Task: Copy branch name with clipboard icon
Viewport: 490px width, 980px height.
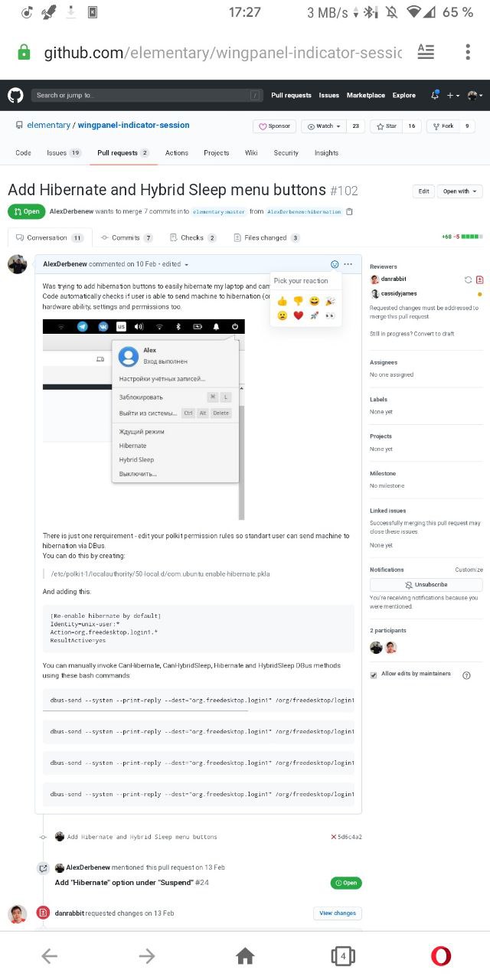Action: pos(350,211)
